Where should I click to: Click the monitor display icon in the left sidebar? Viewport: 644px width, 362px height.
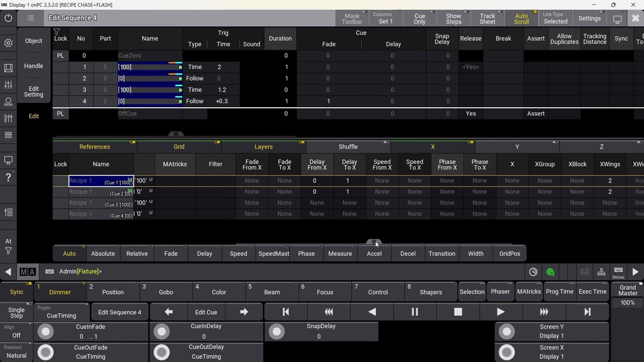(x=9, y=160)
